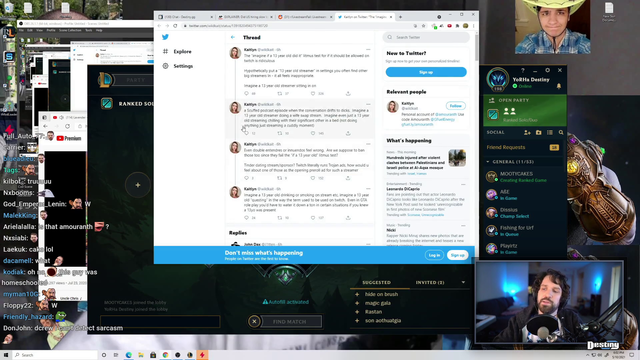Select friend Fishing for Urf

(x=524, y=231)
